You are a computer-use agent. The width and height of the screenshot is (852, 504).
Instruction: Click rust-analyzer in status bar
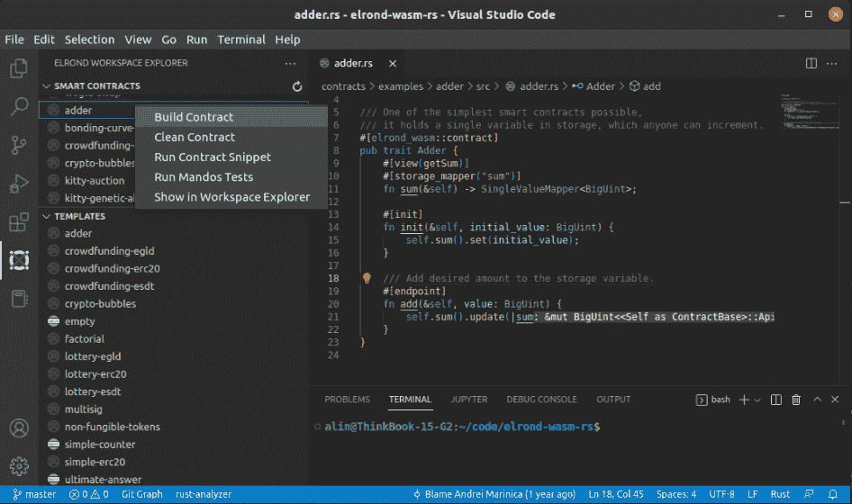pyautogui.click(x=204, y=494)
